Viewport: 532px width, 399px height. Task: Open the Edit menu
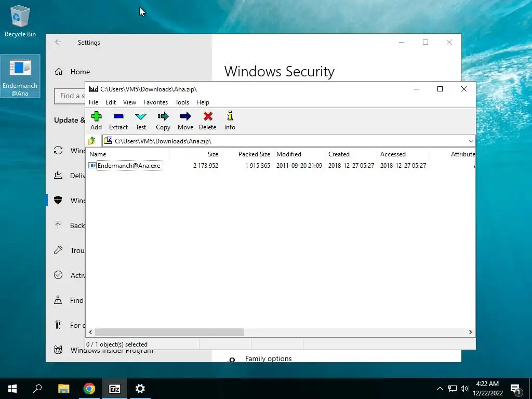coord(111,102)
